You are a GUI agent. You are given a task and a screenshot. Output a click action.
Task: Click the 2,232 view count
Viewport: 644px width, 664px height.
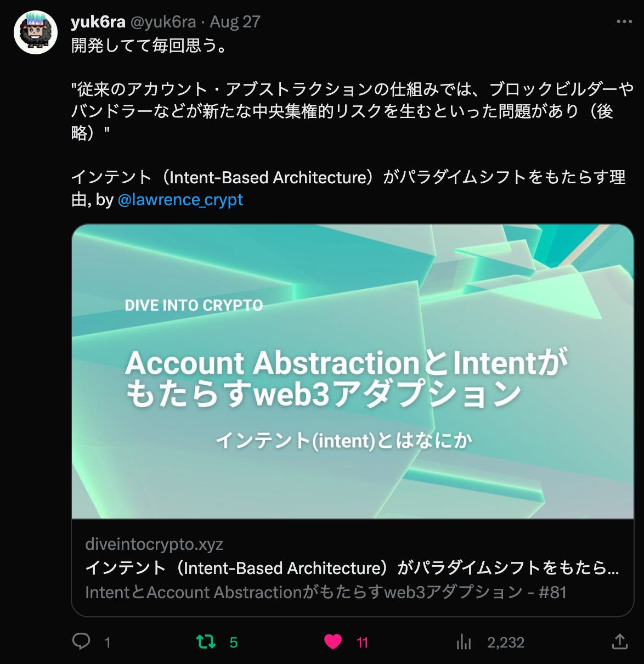506,643
